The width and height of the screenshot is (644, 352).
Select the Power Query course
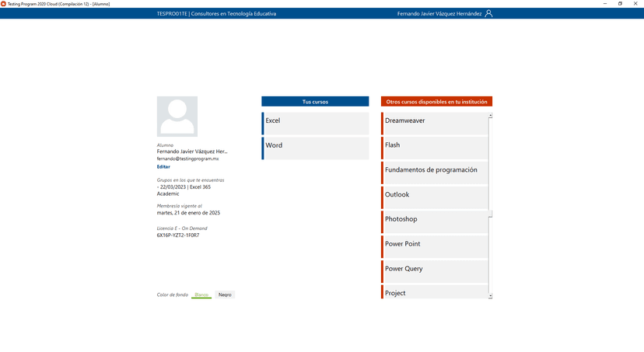435,272
